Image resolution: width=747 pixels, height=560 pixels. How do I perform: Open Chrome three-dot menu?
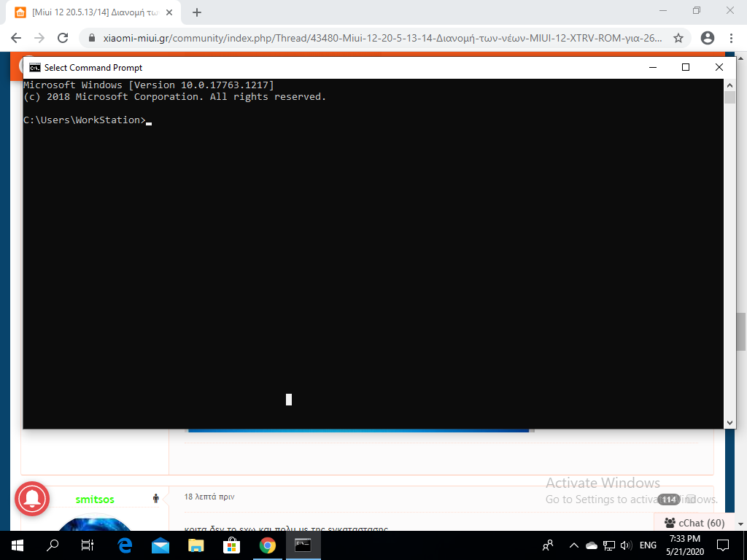coord(731,38)
